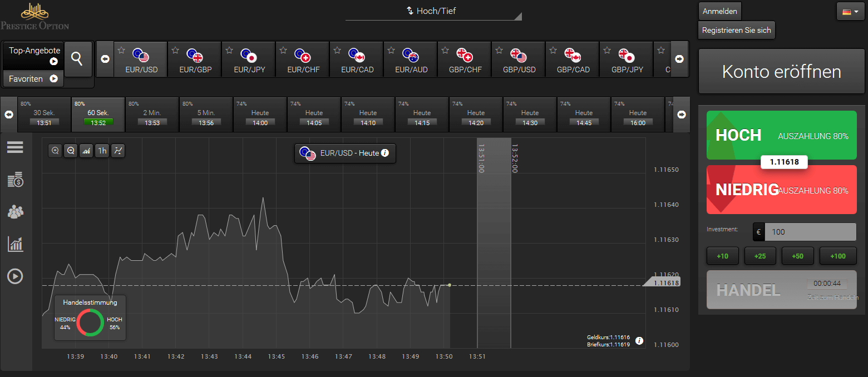Choose the Heute 14:30 expiry
The image size is (868, 377).
[x=530, y=115]
